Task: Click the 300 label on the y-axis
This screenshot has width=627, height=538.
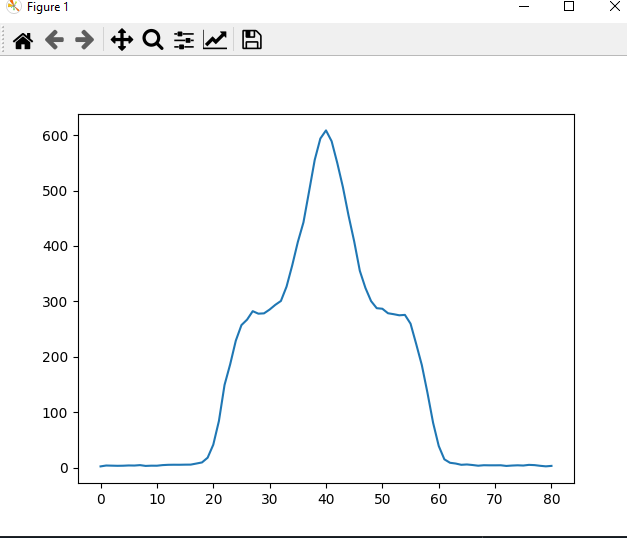Action: pos(55,302)
